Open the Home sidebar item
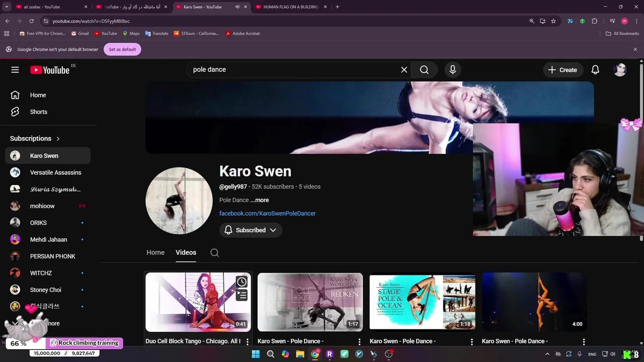Image resolution: width=644 pixels, height=362 pixels. (x=48, y=95)
